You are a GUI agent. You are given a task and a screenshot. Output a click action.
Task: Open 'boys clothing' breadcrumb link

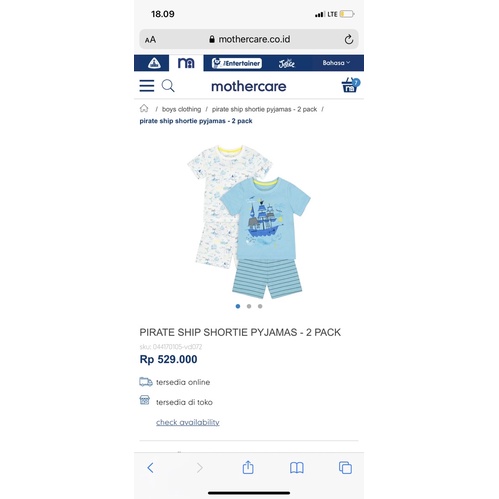coord(181,109)
